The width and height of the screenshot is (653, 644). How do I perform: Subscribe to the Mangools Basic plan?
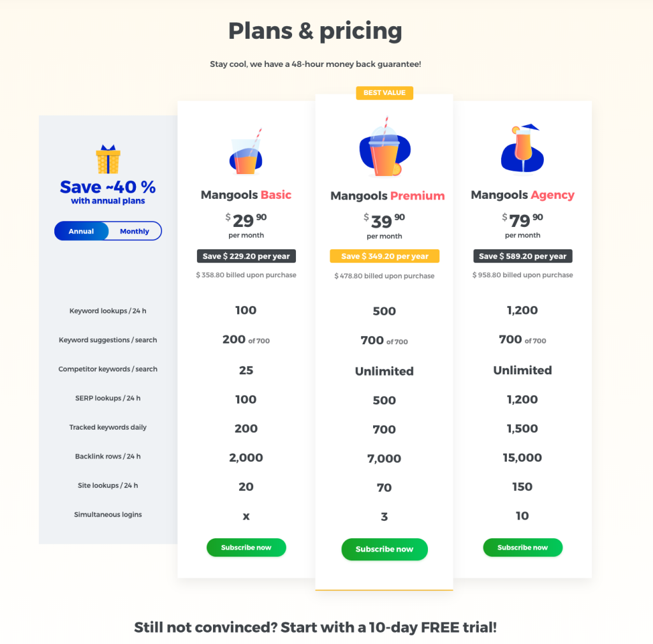click(246, 548)
